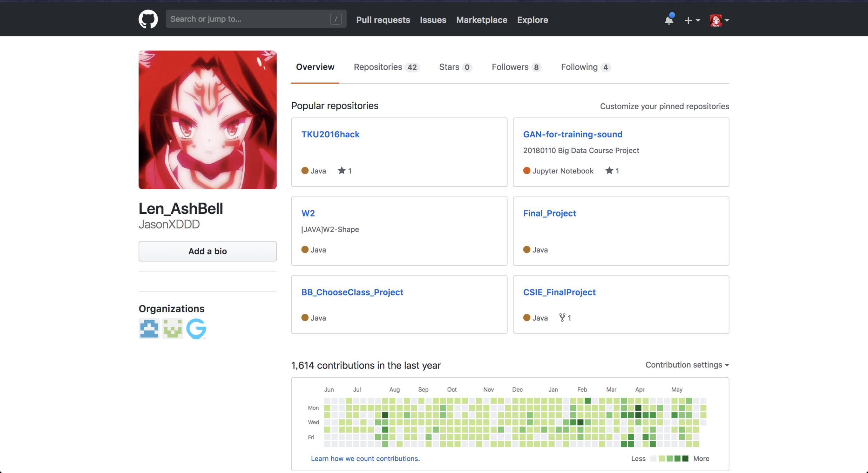Click the first blue organization avatar

tap(149, 328)
